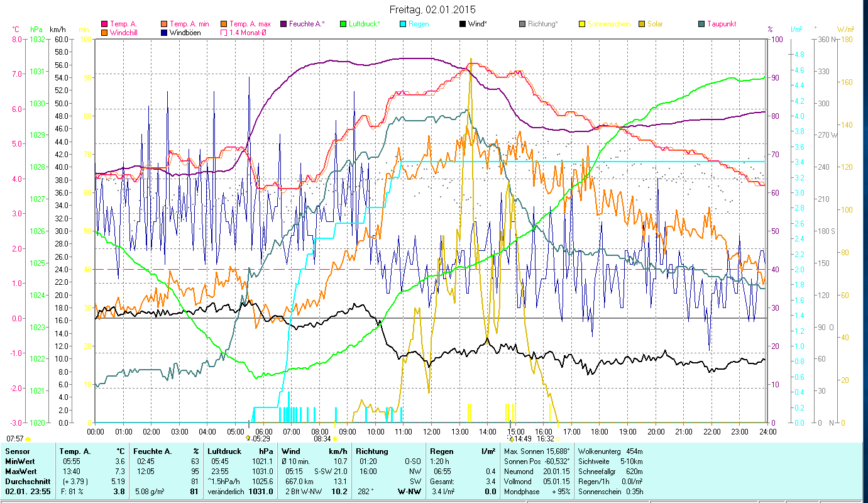Click the °C axis unit label
868x503 pixels.
coord(16,29)
